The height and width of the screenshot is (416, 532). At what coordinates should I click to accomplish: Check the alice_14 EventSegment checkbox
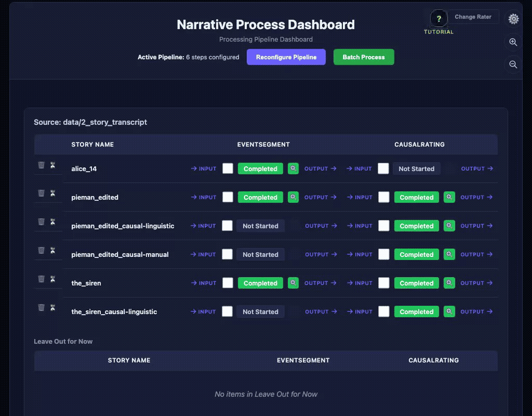tap(228, 168)
